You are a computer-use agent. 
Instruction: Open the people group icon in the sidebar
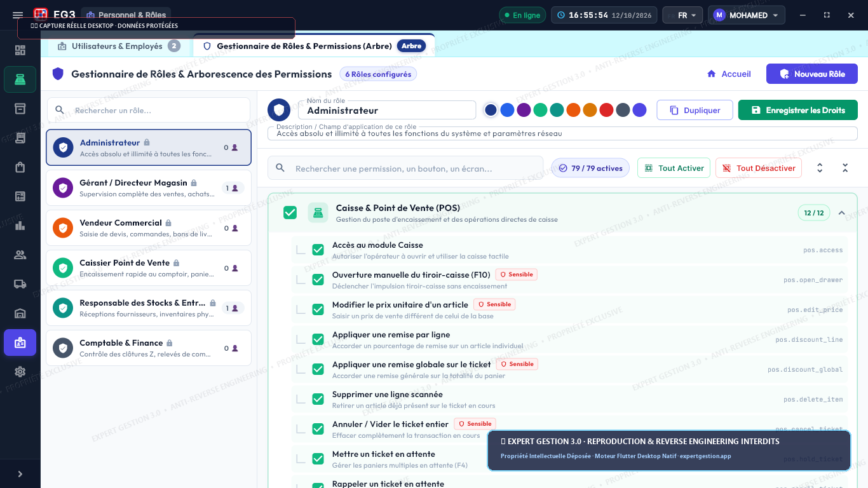pyautogui.click(x=20, y=255)
